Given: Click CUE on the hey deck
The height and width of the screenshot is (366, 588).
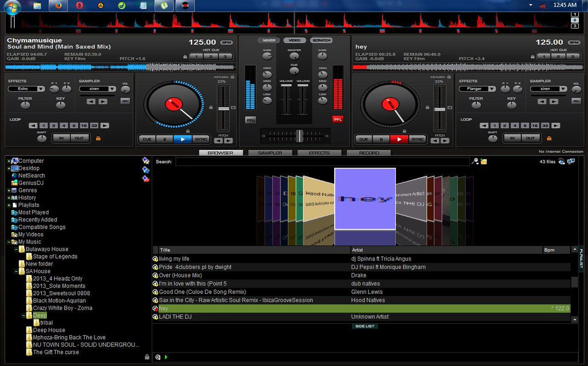Looking at the screenshot, I should pos(364,139).
